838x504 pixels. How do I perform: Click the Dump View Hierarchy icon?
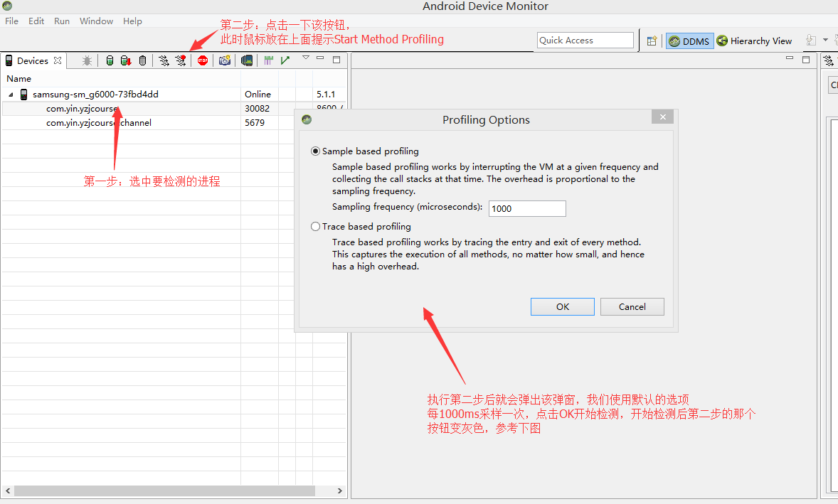247,60
